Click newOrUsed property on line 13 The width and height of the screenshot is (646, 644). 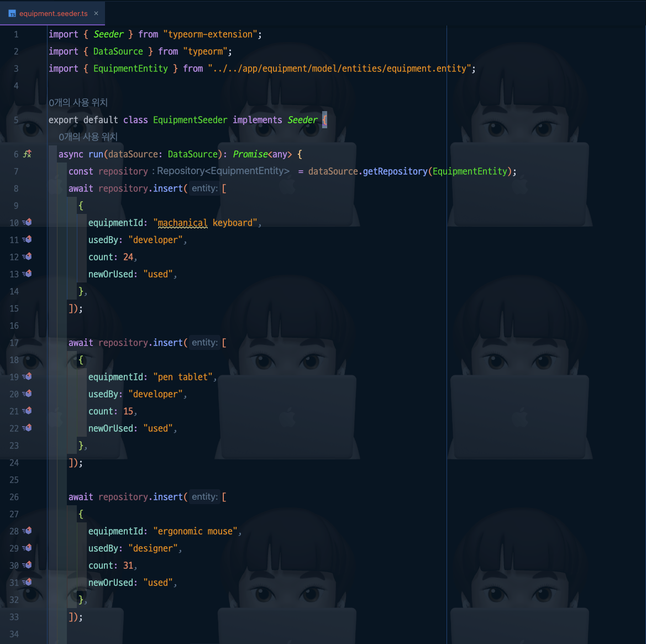(x=111, y=274)
